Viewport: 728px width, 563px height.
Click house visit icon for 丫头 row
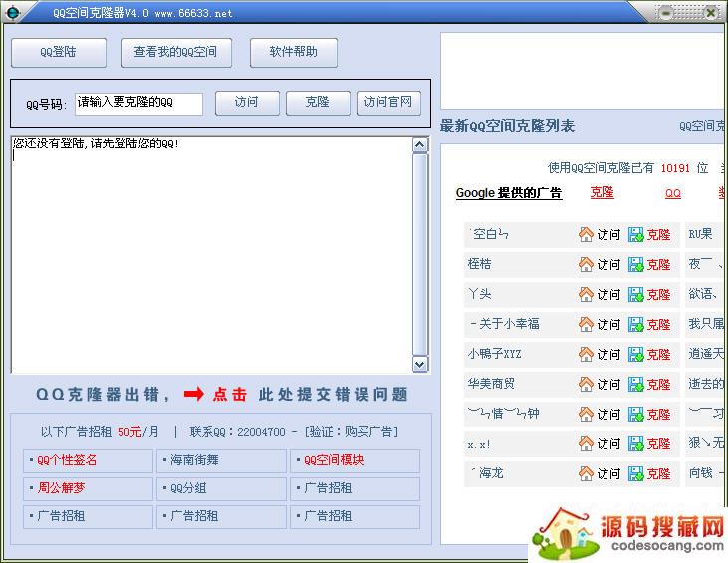586,295
